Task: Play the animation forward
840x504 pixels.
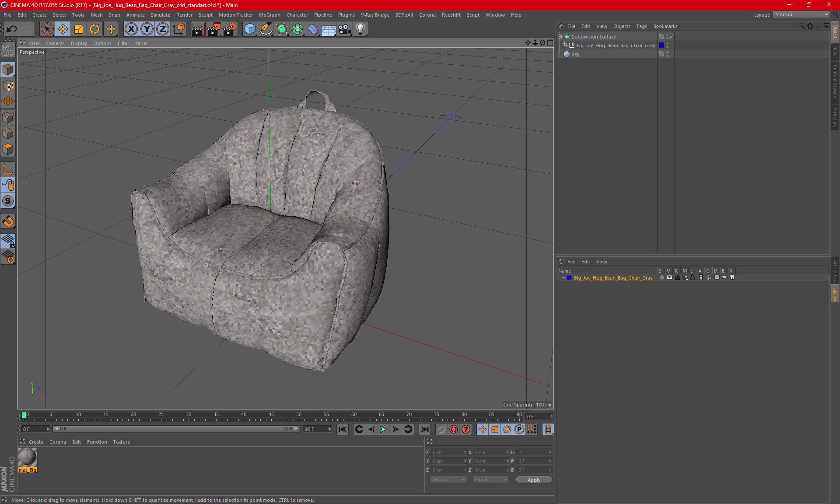Action: point(383,429)
